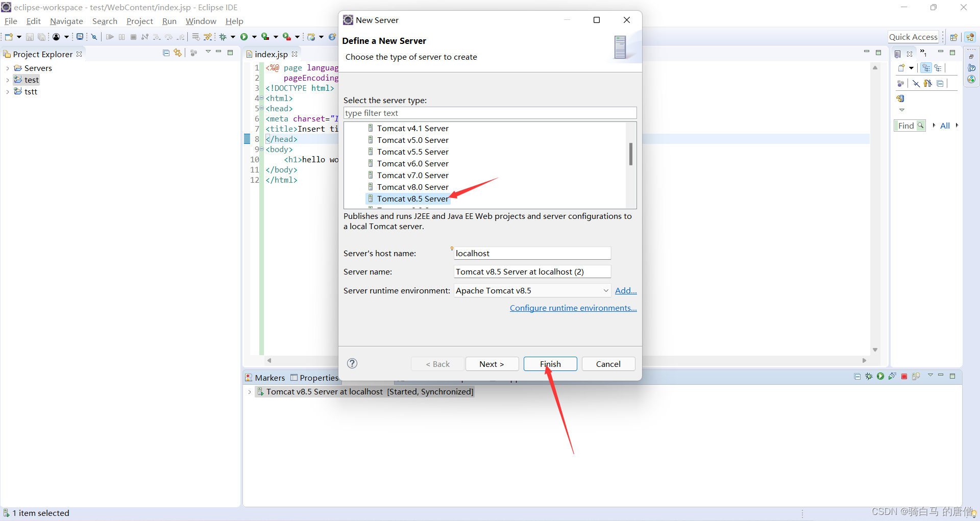Image resolution: width=980 pixels, height=521 pixels.
Task: Open the Project menu
Action: [139, 21]
